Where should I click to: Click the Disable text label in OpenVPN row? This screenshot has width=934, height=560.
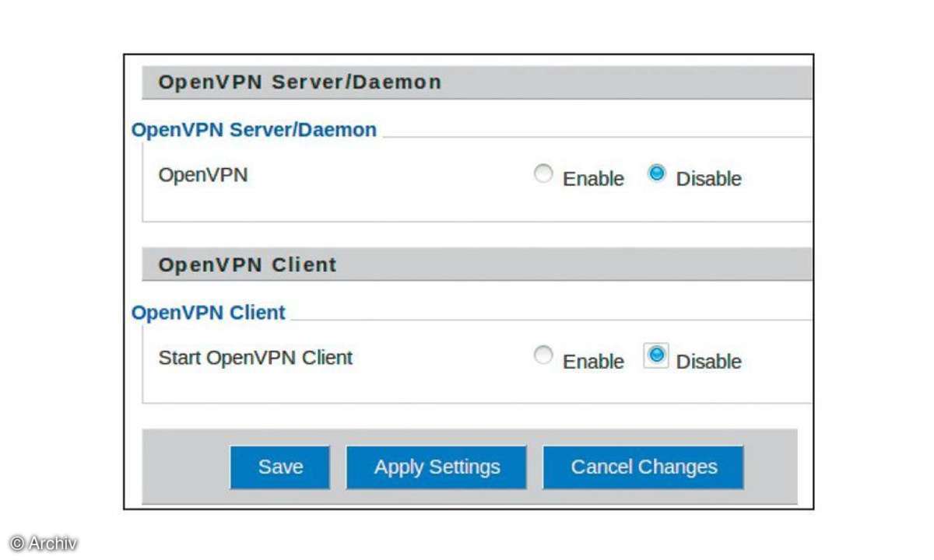pos(708,179)
